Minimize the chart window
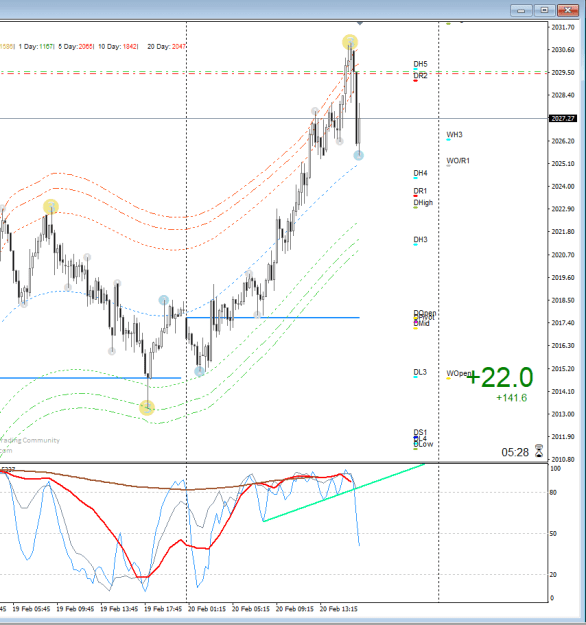 [x=521, y=10]
